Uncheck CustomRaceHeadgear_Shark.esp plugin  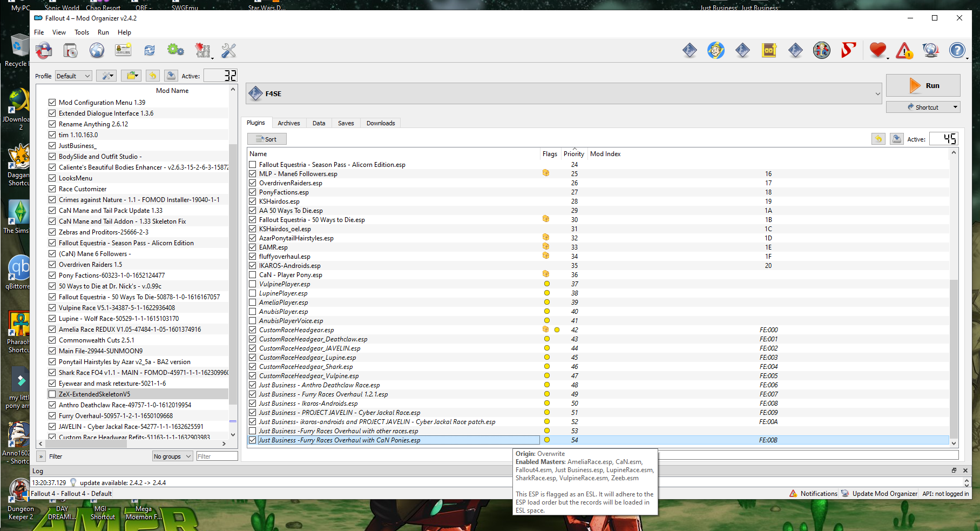[253, 367]
